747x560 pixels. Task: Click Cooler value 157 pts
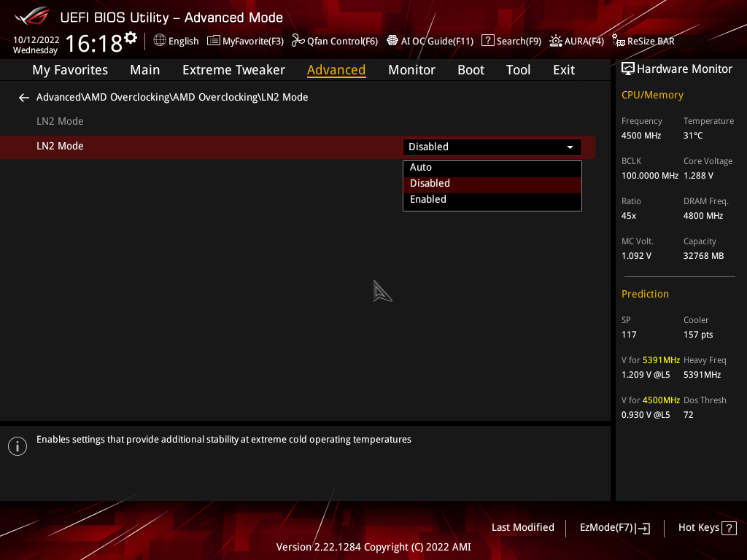point(698,335)
